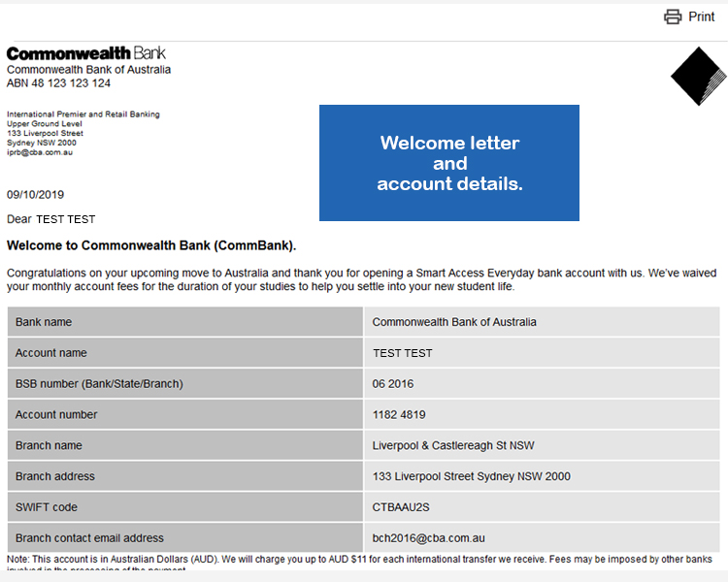
Task: Click the Branch contact email address label
Action: click(x=89, y=538)
